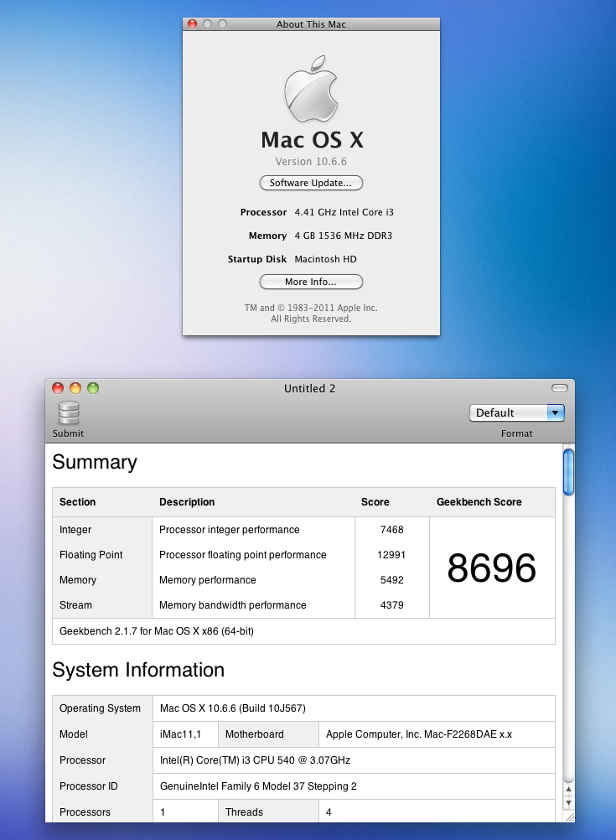Select Integer score 7468
Image resolution: width=616 pixels, height=840 pixels.
point(391,530)
